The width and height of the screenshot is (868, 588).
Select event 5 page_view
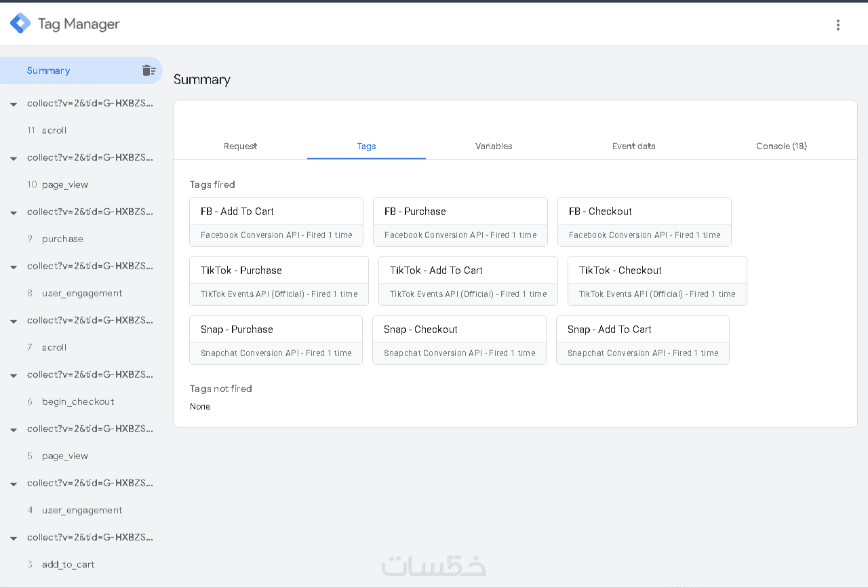[81, 456]
